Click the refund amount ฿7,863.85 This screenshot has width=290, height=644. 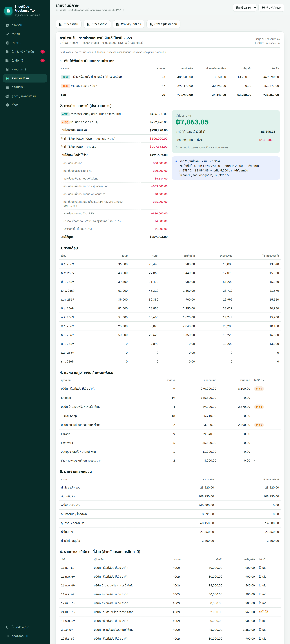coord(192,122)
